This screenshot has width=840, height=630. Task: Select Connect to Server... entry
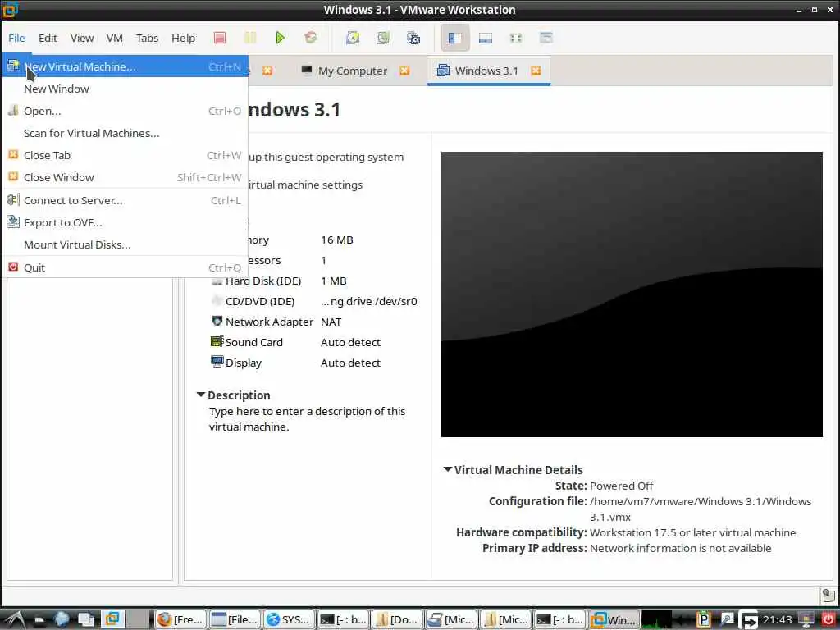tap(125, 200)
